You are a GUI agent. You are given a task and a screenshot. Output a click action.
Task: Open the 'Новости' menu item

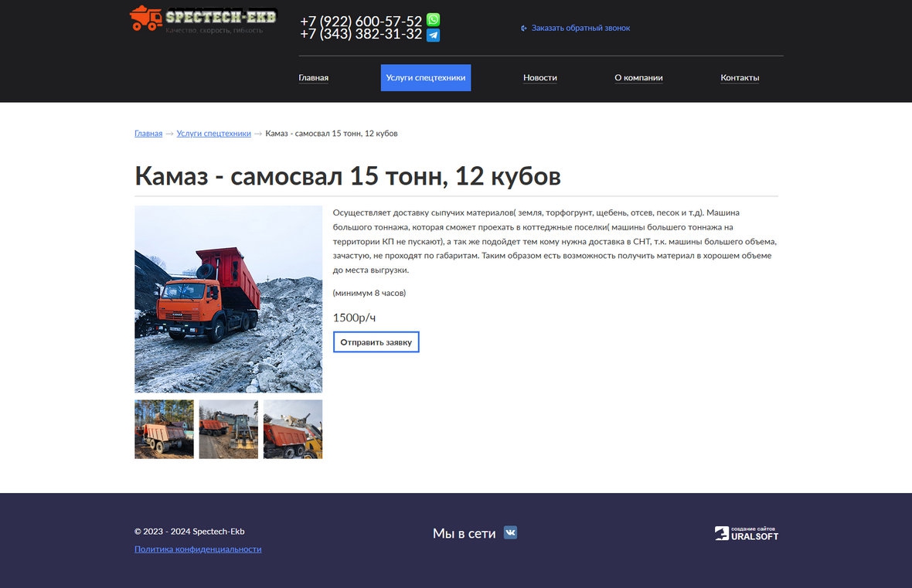tap(539, 78)
